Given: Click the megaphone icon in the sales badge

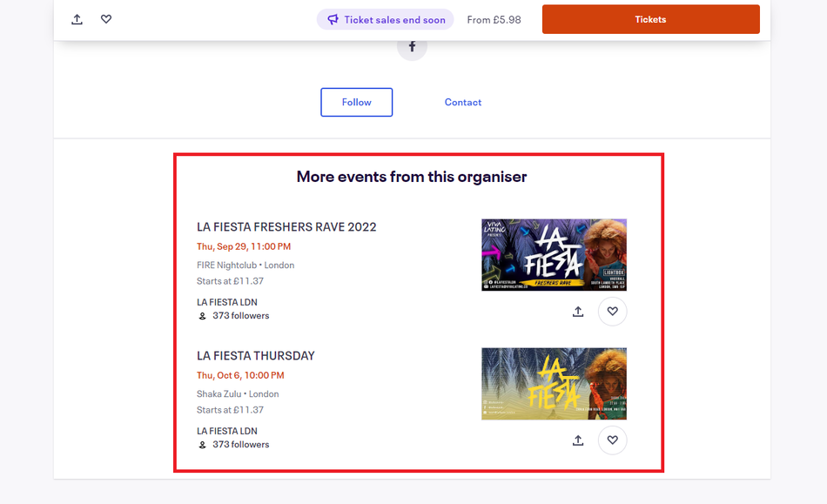Looking at the screenshot, I should tap(333, 19).
